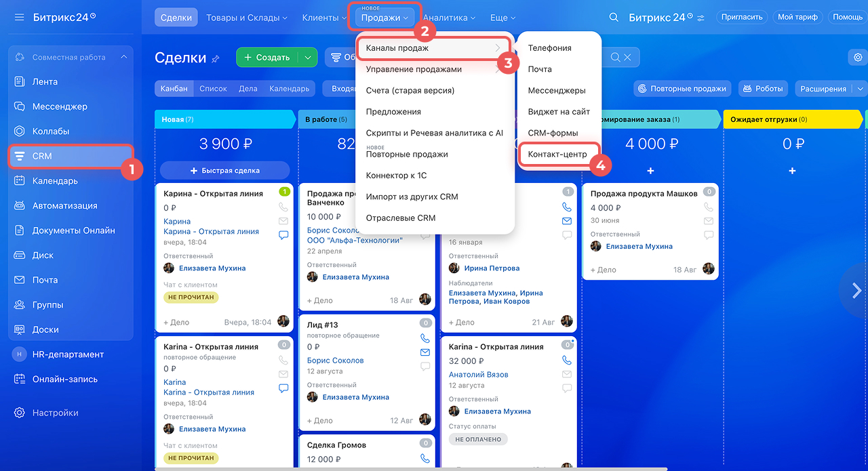Collapse the Совместная работа section
The width and height of the screenshot is (868, 471).
point(123,58)
